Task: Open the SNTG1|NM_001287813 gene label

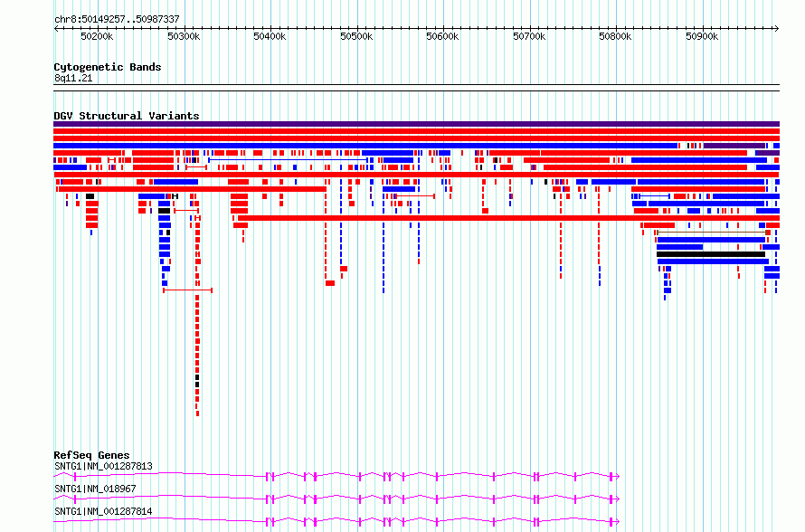Action: [103, 466]
